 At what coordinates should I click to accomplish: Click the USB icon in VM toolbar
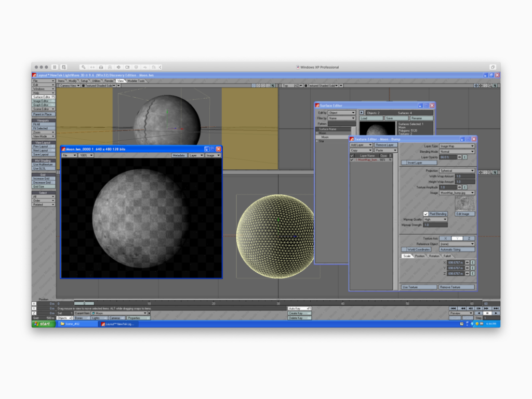[x=145, y=67]
